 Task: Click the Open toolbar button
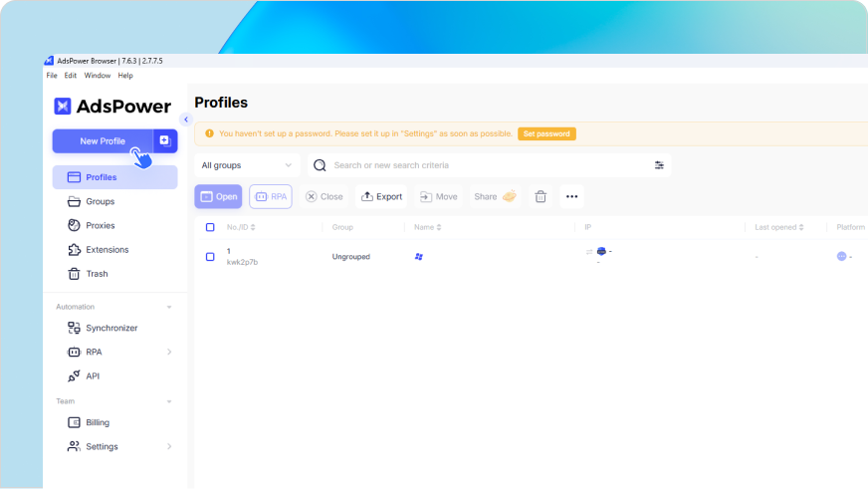[218, 196]
